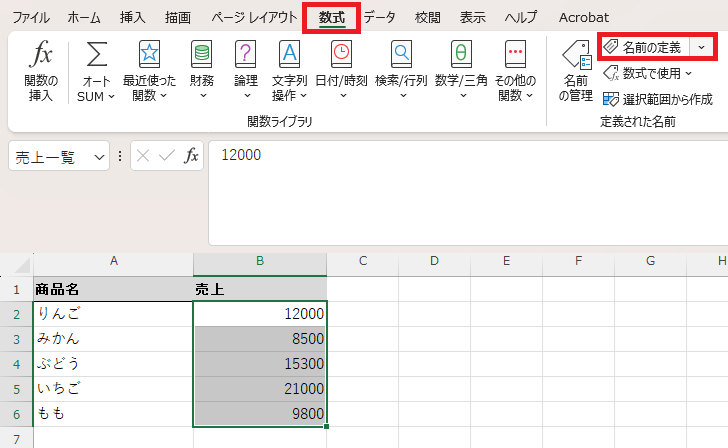Expand the 名前の定義 dropdown arrow
The width and height of the screenshot is (728, 448).
702,47
